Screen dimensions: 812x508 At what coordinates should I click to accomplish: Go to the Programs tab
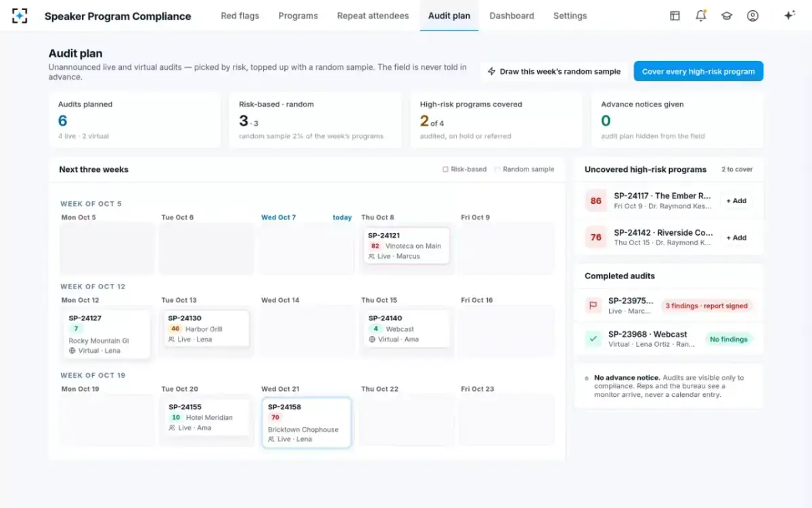(298, 16)
